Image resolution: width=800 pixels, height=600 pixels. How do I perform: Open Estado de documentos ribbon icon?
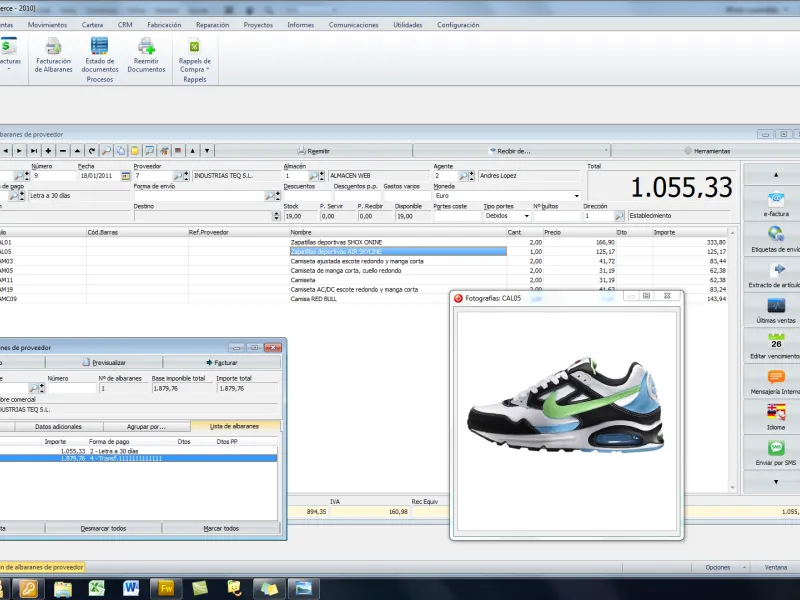[99, 55]
